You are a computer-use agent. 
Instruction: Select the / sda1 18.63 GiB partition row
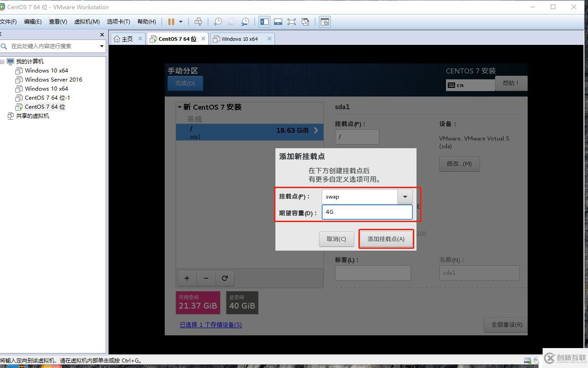tap(250, 132)
